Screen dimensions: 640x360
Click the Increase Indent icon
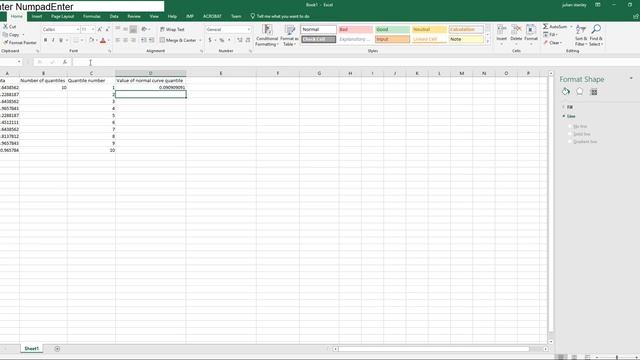tap(151, 40)
